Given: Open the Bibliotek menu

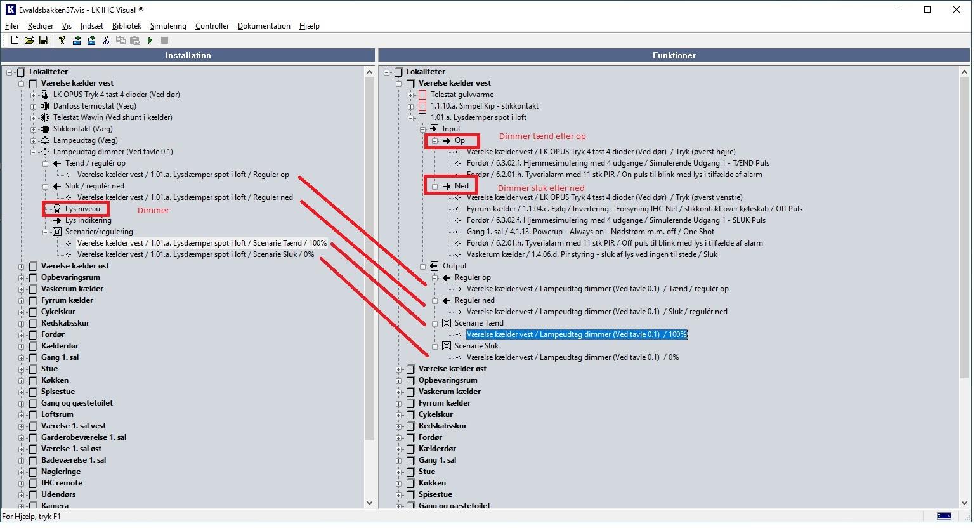Looking at the screenshot, I should 127,26.
